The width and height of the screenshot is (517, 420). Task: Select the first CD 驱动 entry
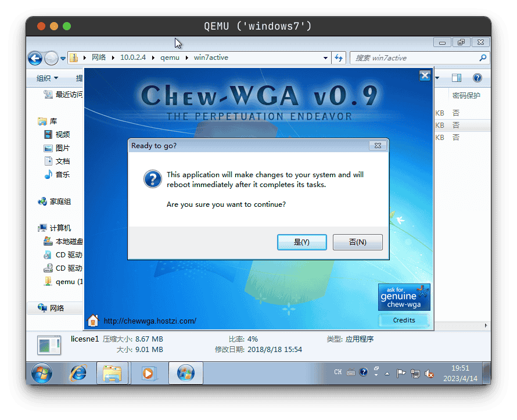point(63,255)
